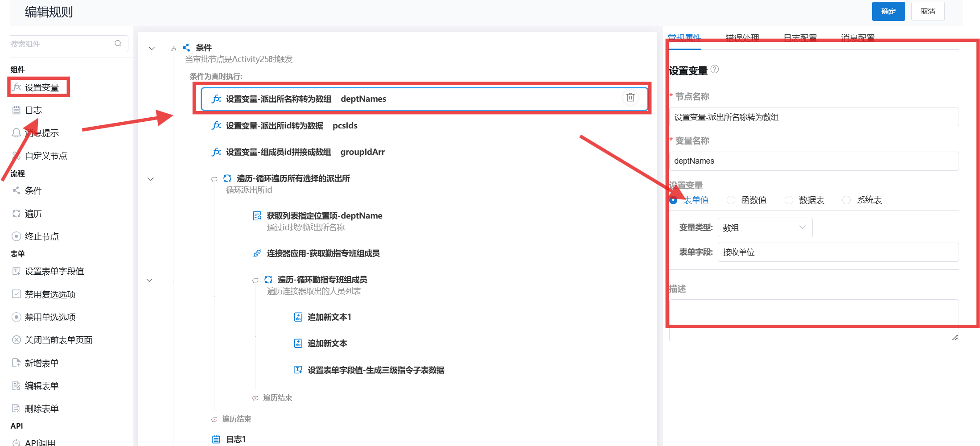This screenshot has height=446, width=980.
Task: Select the 日志 component icon in sidebar
Action: 16,110
